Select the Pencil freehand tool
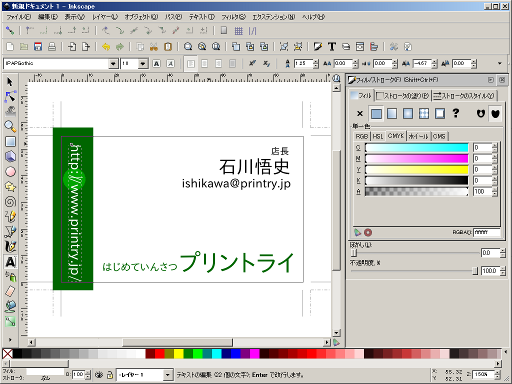 pos(10,217)
